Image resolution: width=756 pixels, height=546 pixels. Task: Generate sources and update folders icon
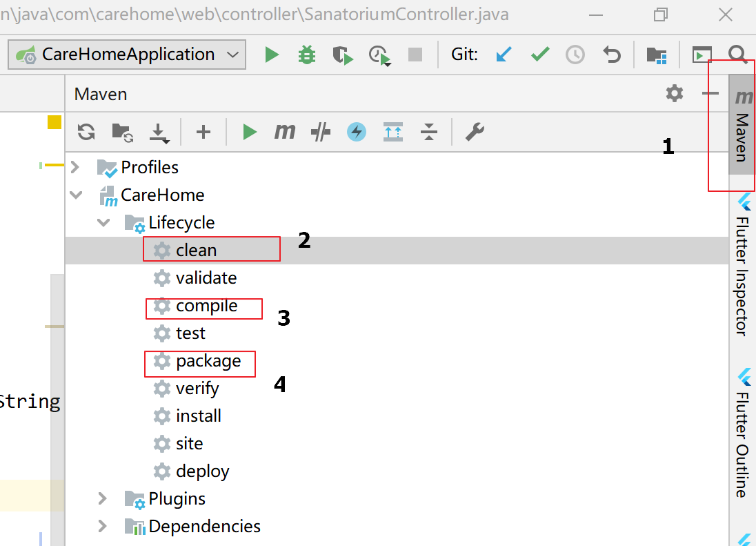[x=123, y=132]
